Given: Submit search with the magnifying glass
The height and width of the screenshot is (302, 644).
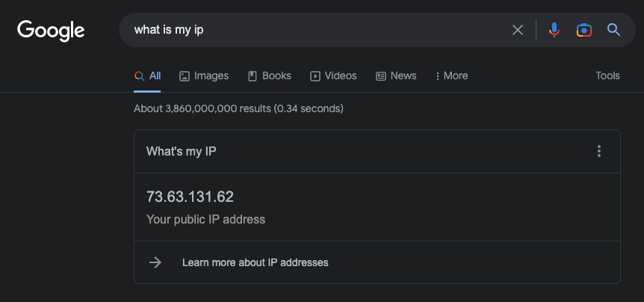Looking at the screenshot, I should click(x=613, y=30).
